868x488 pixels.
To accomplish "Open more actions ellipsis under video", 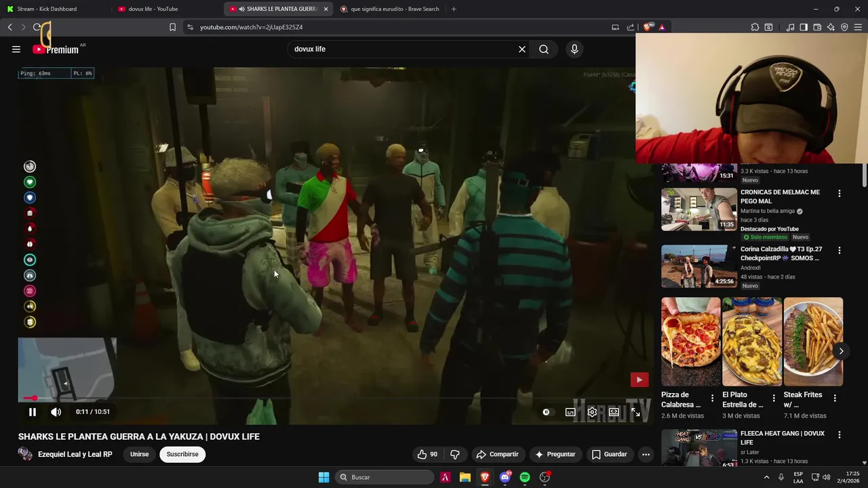I will [646, 454].
